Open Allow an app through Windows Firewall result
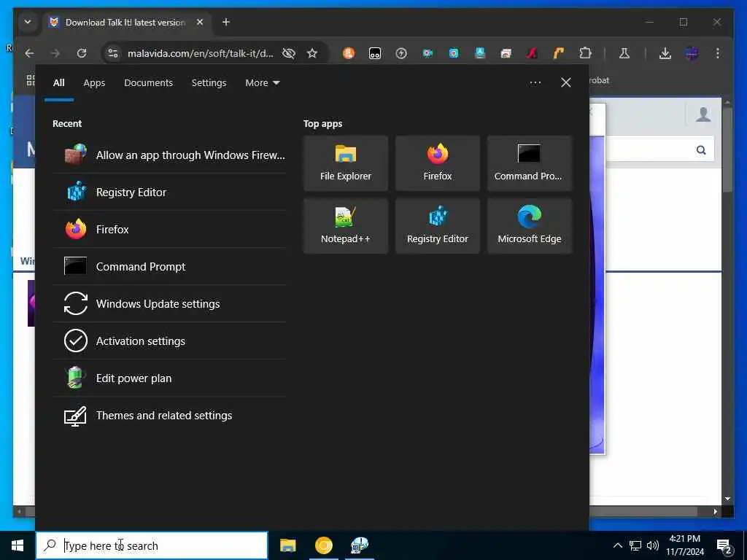 pyautogui.click(x=169, y=155)
